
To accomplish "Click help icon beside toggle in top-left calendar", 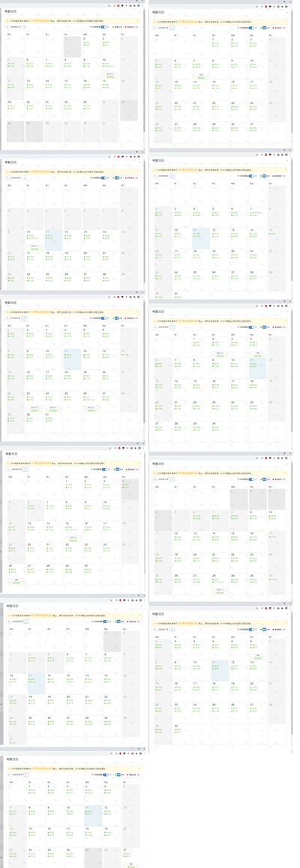I will [108, 26].
